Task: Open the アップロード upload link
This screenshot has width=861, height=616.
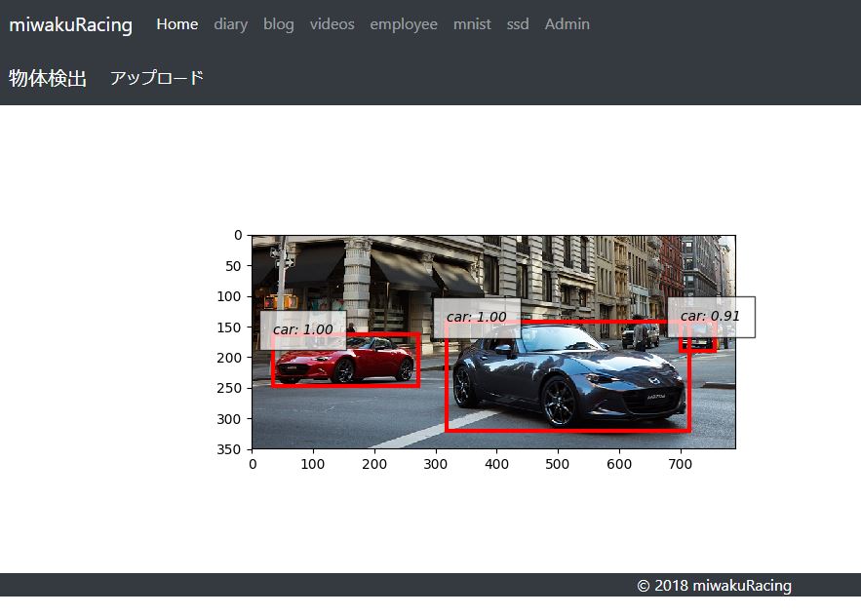Action: 157,79
